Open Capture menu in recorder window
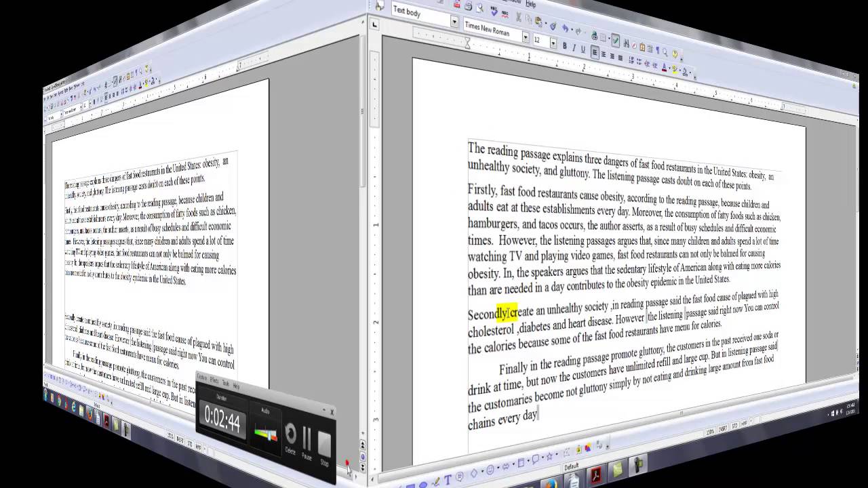868x488 pixels. pyautogui.click(x=203, y=377)
